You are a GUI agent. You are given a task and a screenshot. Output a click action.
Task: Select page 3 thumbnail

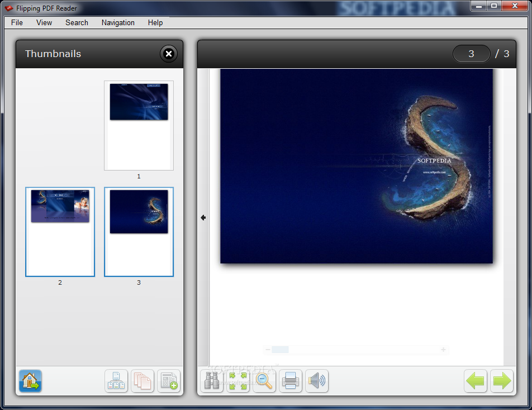click(x=139, y=232)
